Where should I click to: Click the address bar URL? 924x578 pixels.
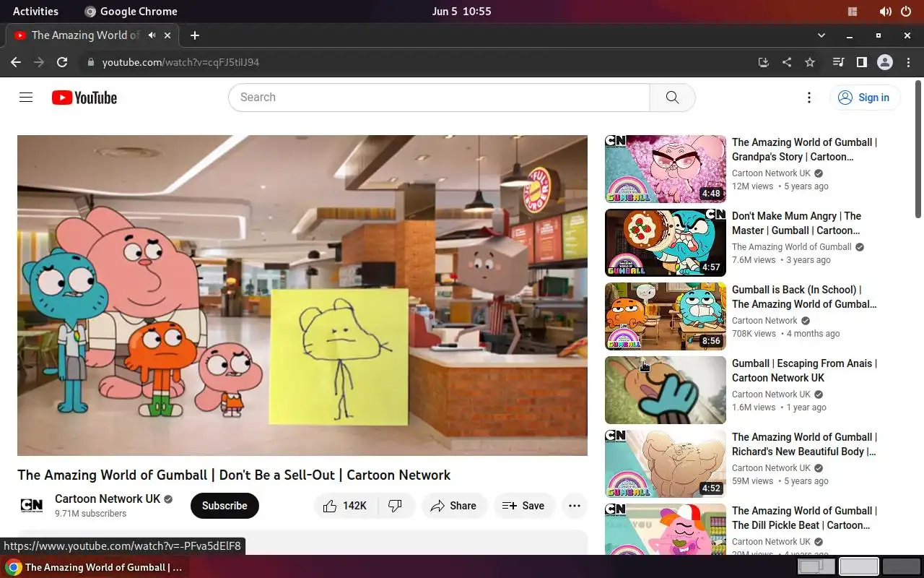point(180,62)
